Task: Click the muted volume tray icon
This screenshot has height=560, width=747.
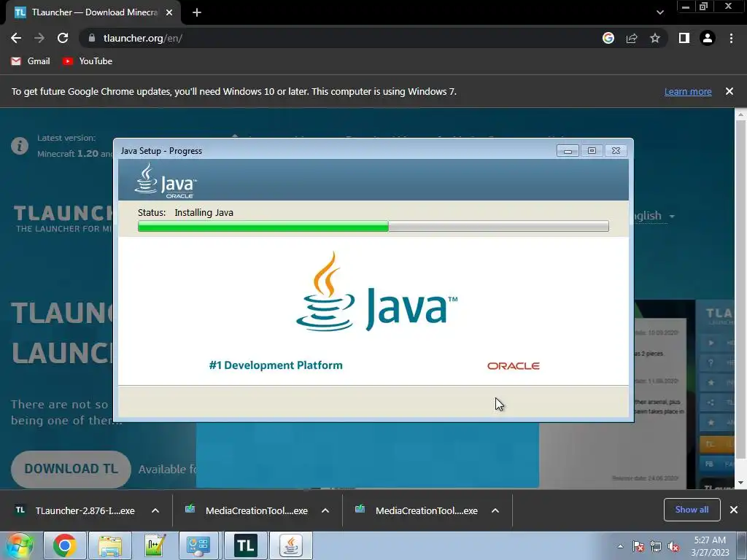Action: click(673, 546)
